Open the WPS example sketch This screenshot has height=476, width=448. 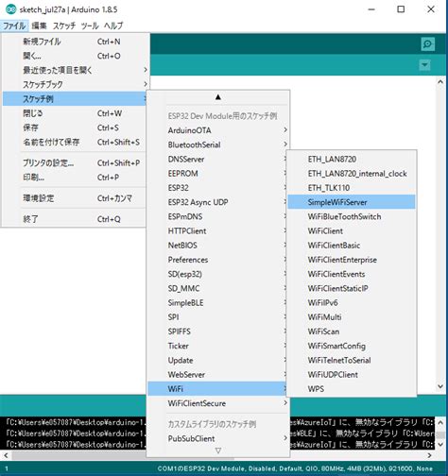pyautogui.click(x=352, y=389)
